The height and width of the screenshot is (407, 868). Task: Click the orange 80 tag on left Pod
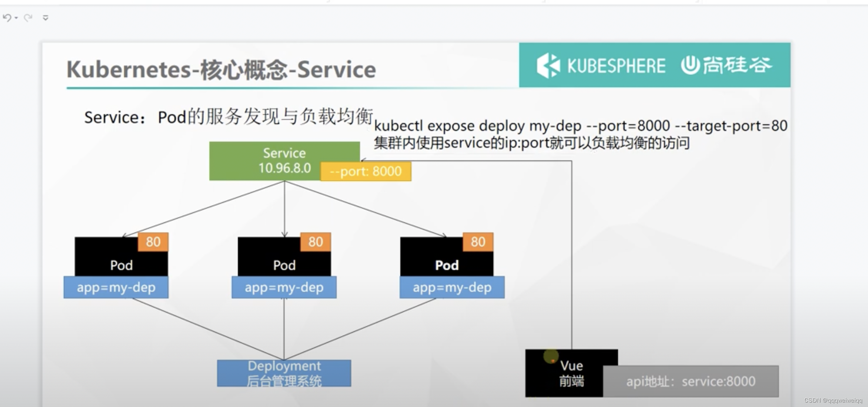pyautogui.click(x=153, y=242)
